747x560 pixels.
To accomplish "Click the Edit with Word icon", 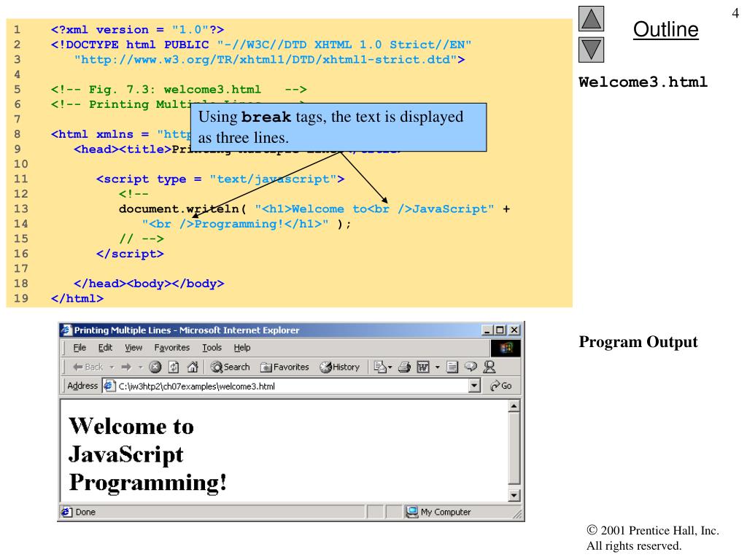I will coord(423,367).
